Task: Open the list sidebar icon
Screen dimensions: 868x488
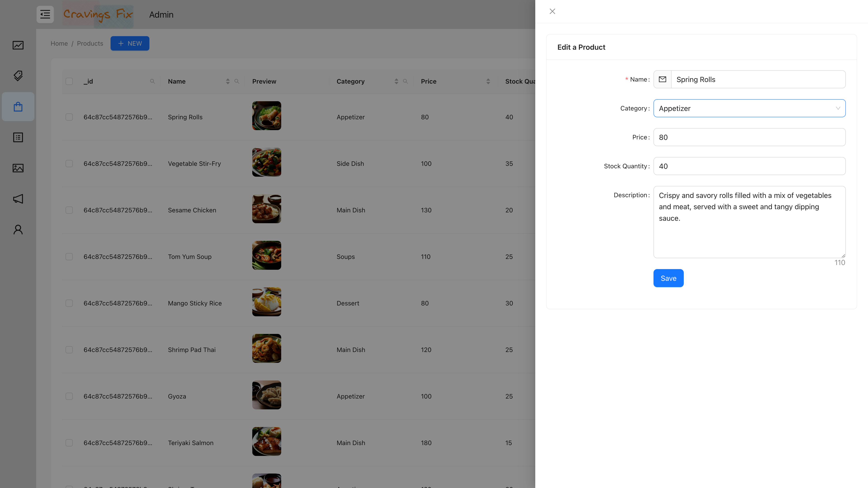Action: pos(18,137)
